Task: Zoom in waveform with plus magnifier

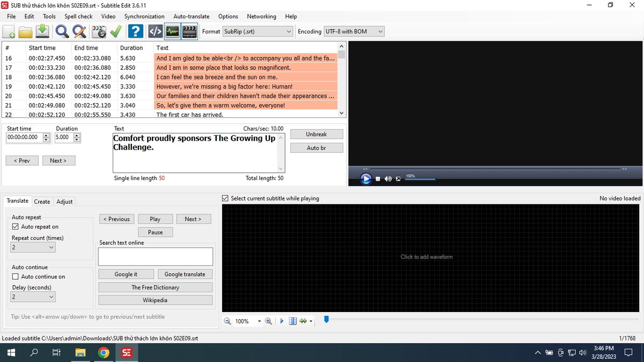Action: [x=268, y=321]
